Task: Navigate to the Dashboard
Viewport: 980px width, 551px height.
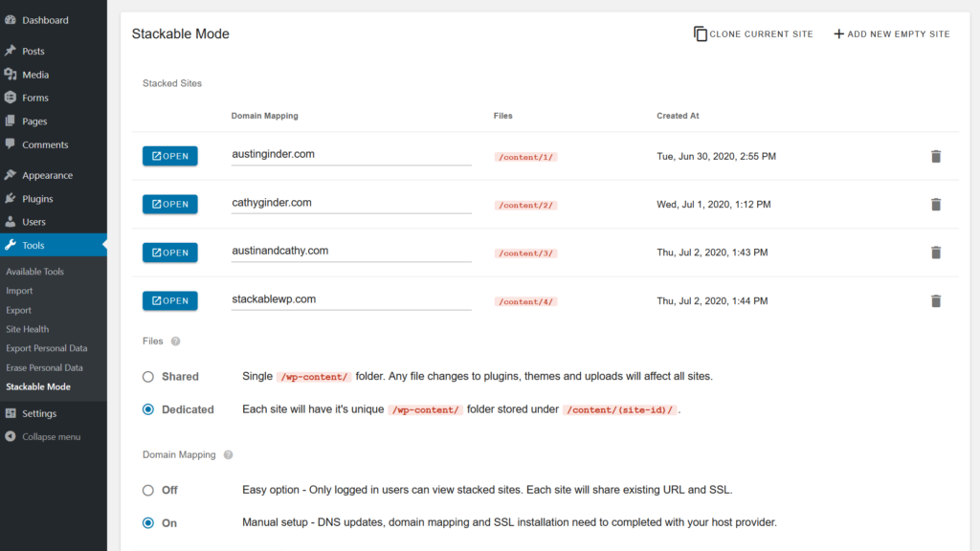Action: (x=45, y=20)
